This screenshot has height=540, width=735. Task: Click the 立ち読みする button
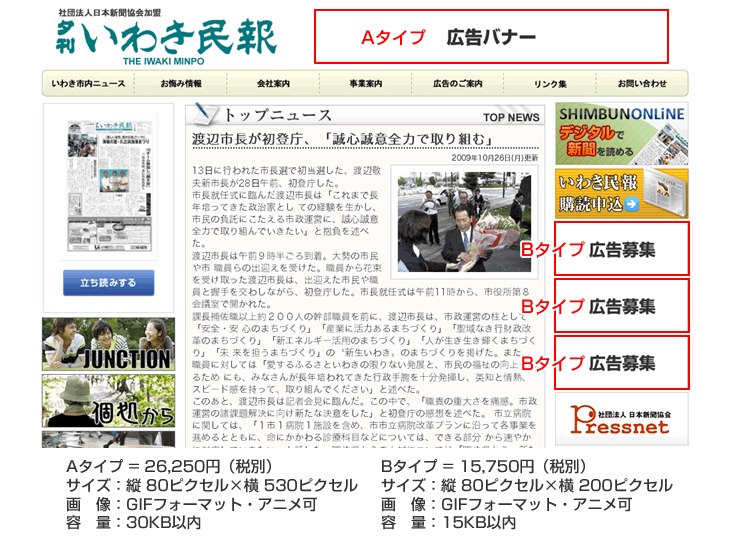109,283
